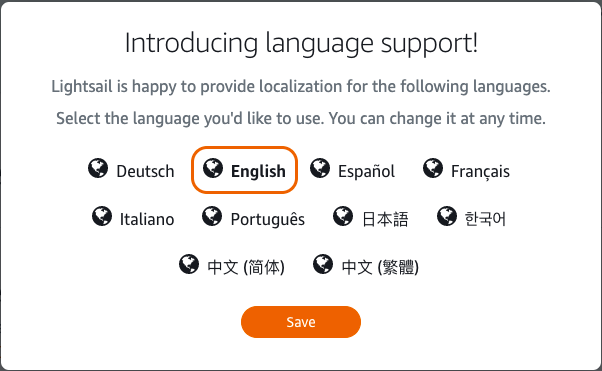Save the language selection
602x371 pixels.
pos(301,322)
